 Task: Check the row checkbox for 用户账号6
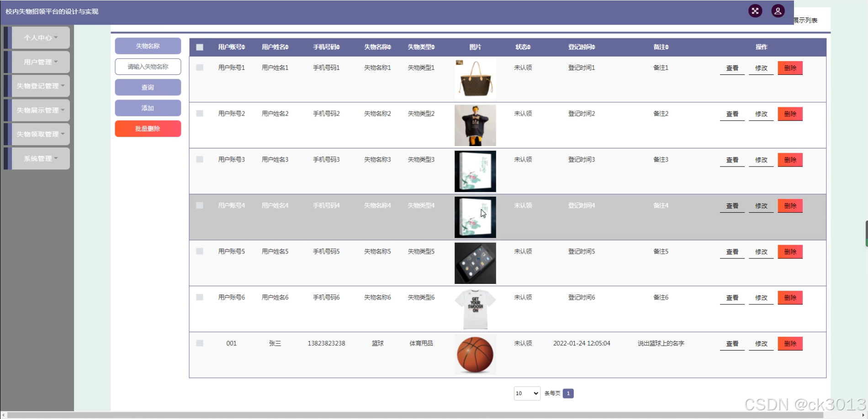200,297
